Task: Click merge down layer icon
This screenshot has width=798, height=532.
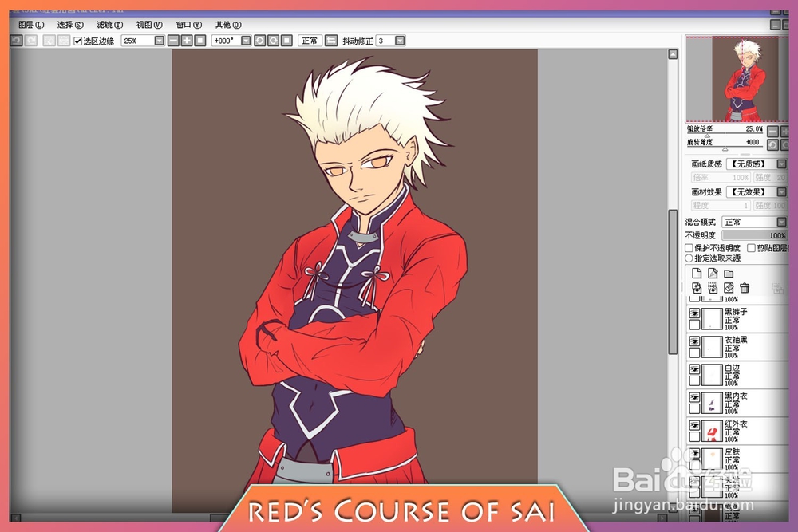Action: pos(713,289)
